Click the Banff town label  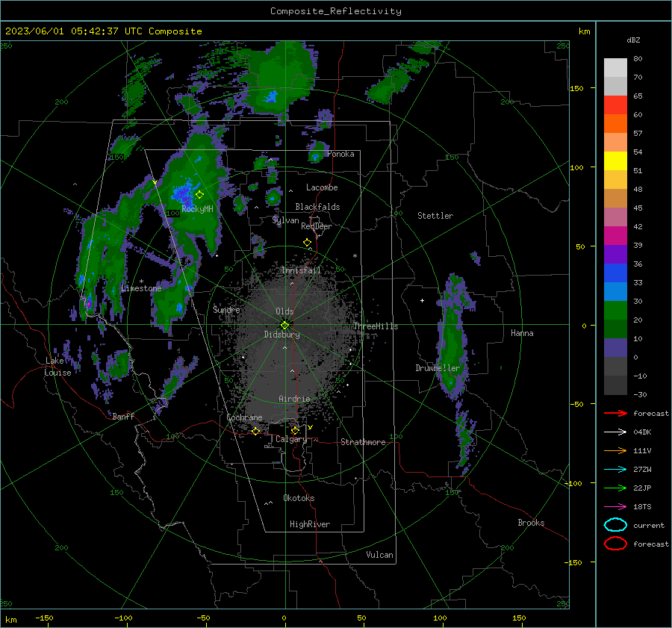point(123,416)
